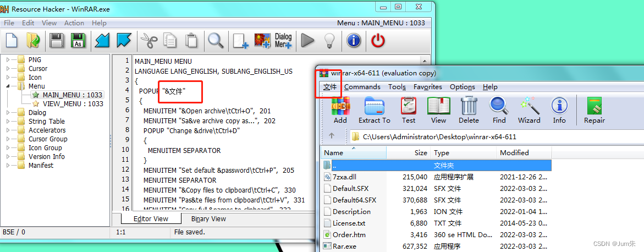Click the Cut scissors icon
Viewport: 644px width, 252px height.
[148, 41]
